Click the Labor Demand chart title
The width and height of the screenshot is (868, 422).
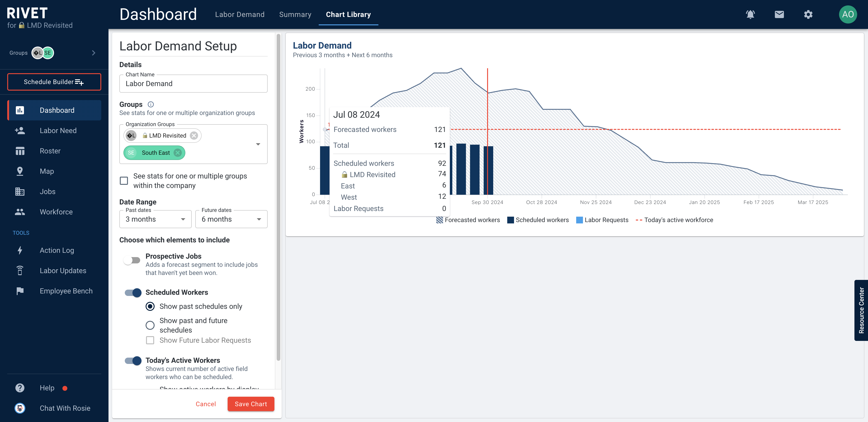click(322, 45)
